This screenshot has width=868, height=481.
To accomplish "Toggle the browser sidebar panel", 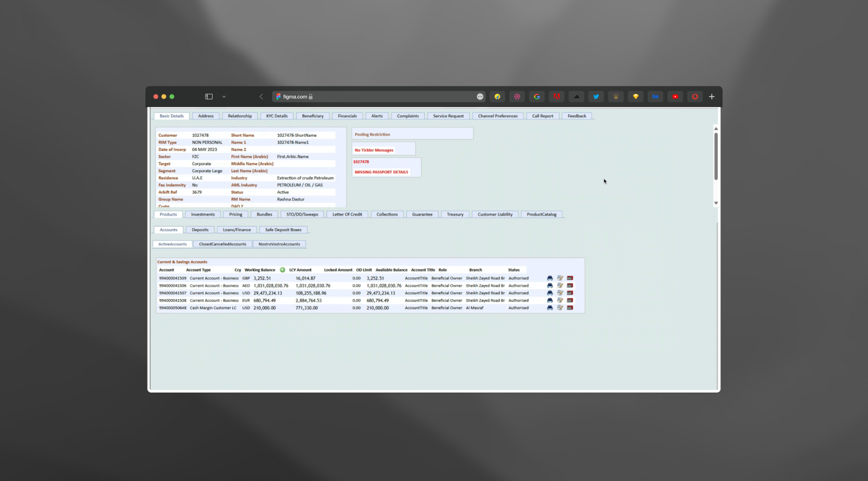I will click(x=209, y=97).
